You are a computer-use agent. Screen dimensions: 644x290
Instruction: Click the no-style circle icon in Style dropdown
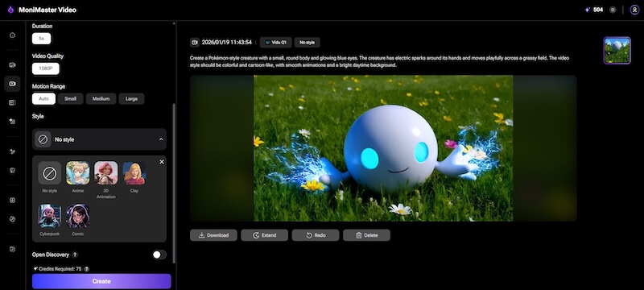[x=43, y=139]
